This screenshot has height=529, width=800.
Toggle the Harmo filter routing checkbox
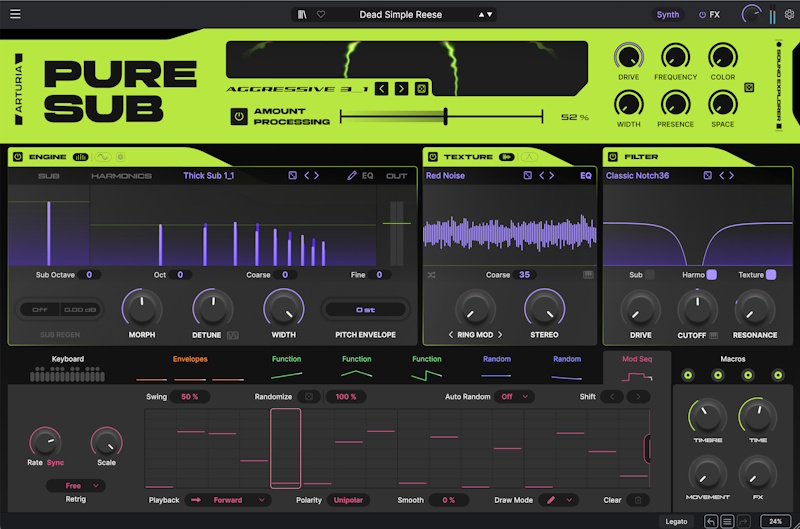pos(711,274)
